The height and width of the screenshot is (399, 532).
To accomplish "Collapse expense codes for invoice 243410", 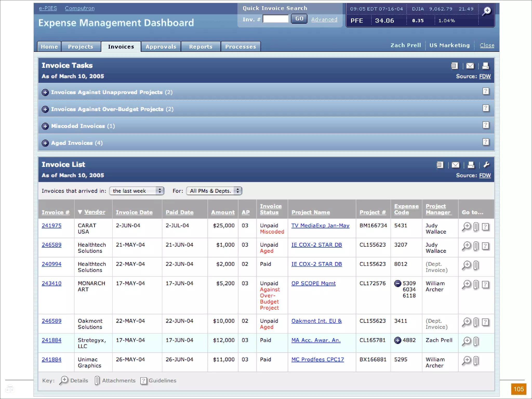I will [398, 283].
